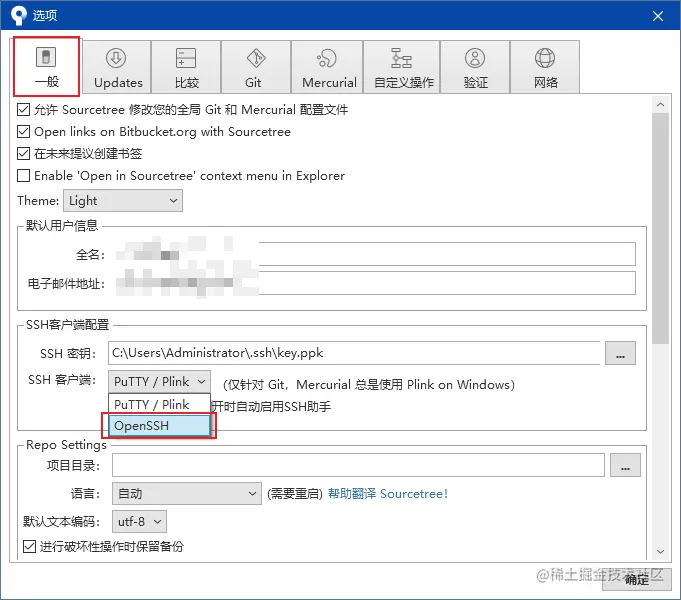The width and height of the screenshot is (681, 600).
Task: Open the 比较 (Diff) tab
Action: (186, 67)
